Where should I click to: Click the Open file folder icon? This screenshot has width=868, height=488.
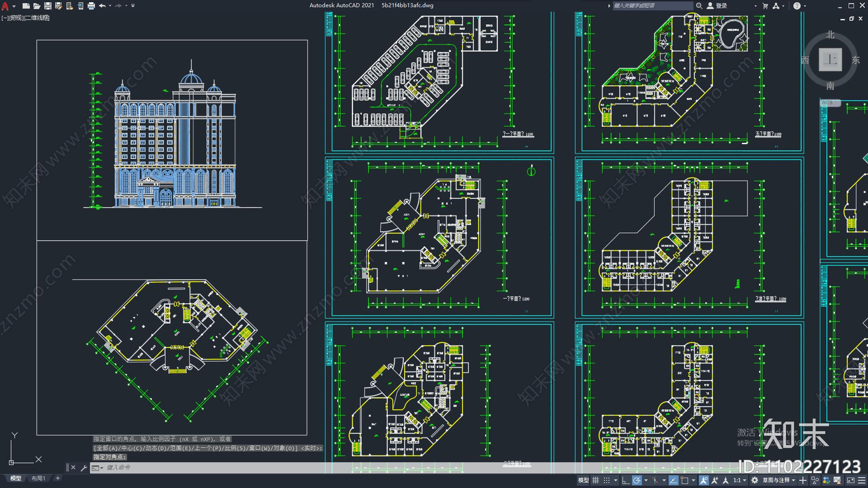tap(37, 6)
